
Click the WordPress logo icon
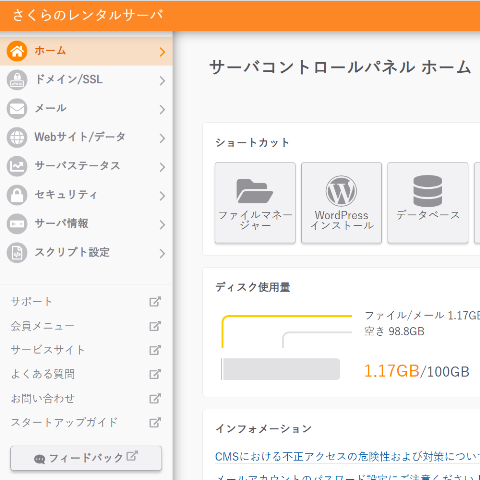[x=341, y=191]
